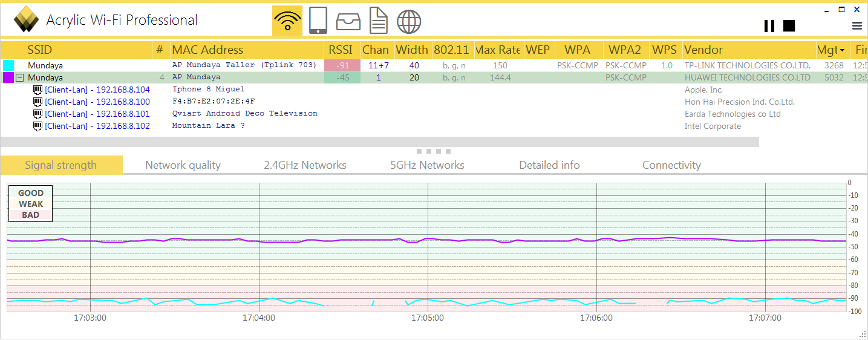Open the document report icon
868x340 pixels.
[379, 21]
